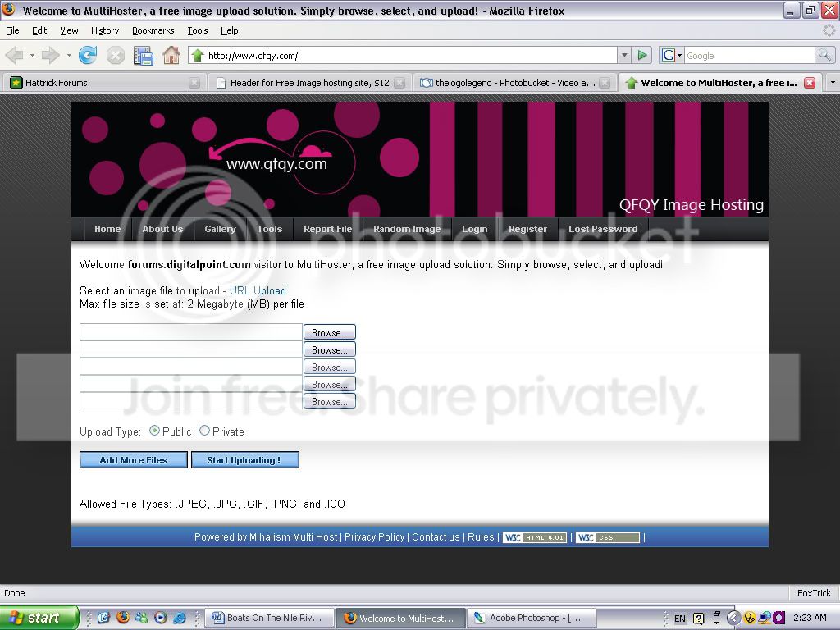This screenshot has width=840, height=630.
Task: Click the green Go arrow button
Action: point(641,55)
